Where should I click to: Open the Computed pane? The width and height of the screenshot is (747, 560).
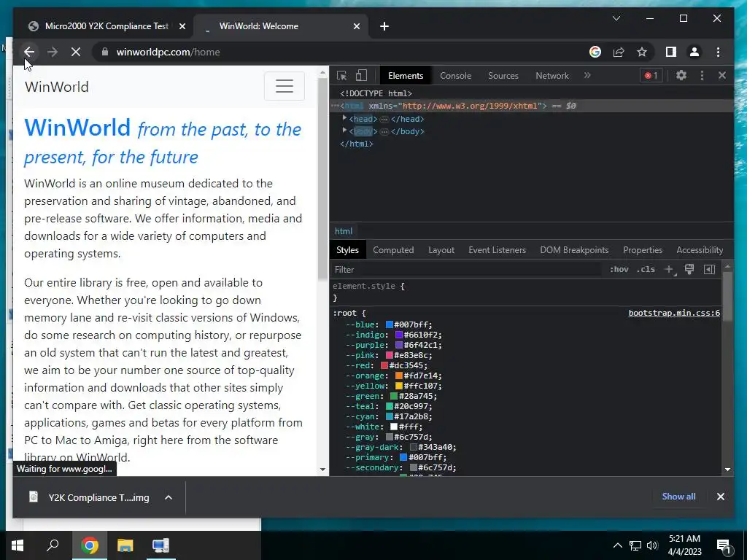393,250
